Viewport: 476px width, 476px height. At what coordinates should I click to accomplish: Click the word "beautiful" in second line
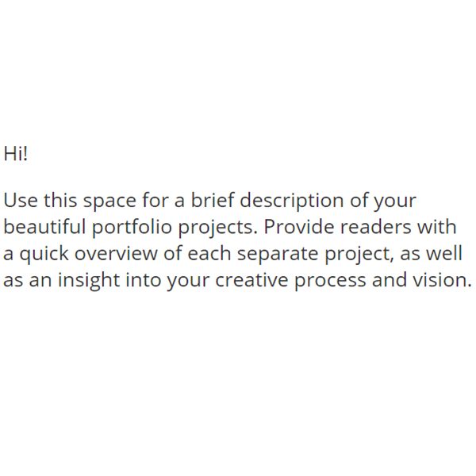pos(44,226)
